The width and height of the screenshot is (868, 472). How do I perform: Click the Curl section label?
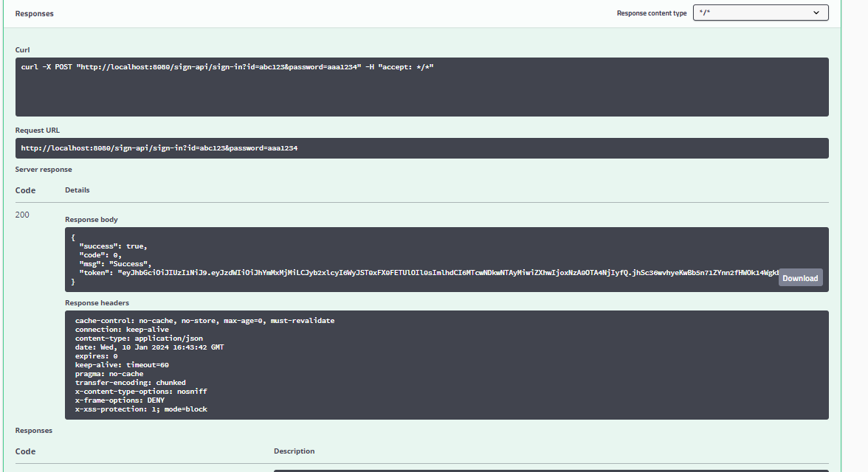point(22,50)
